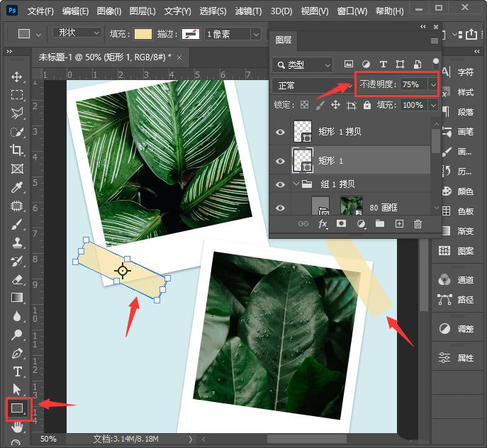Open the 图像(I) menu

point(109,11)
